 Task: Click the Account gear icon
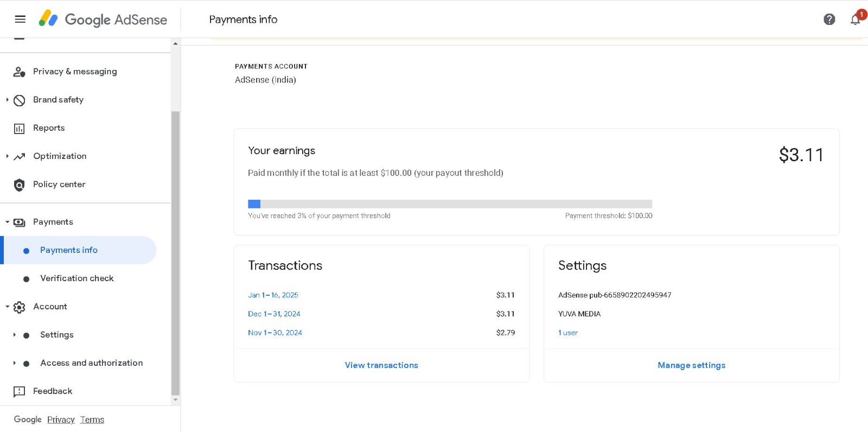[19, 307]
